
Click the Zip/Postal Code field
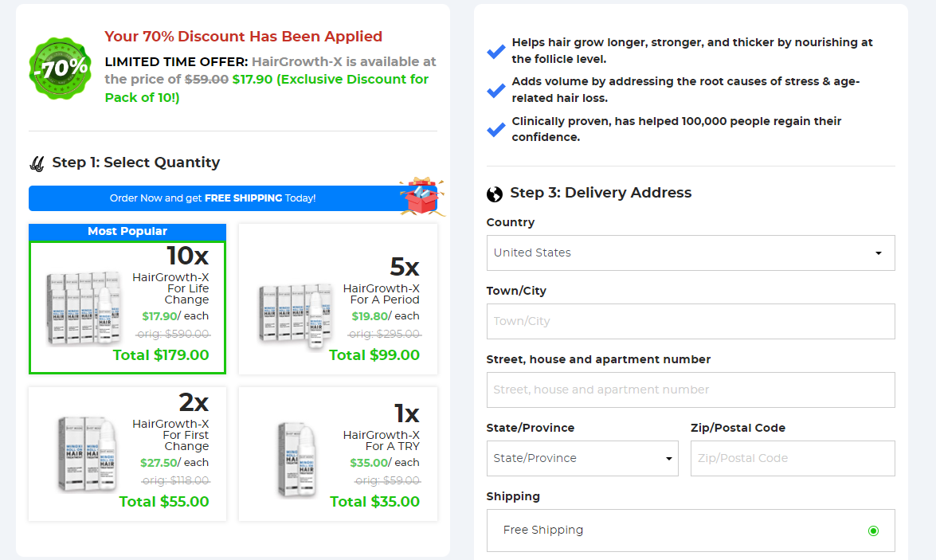pos(792,459)
